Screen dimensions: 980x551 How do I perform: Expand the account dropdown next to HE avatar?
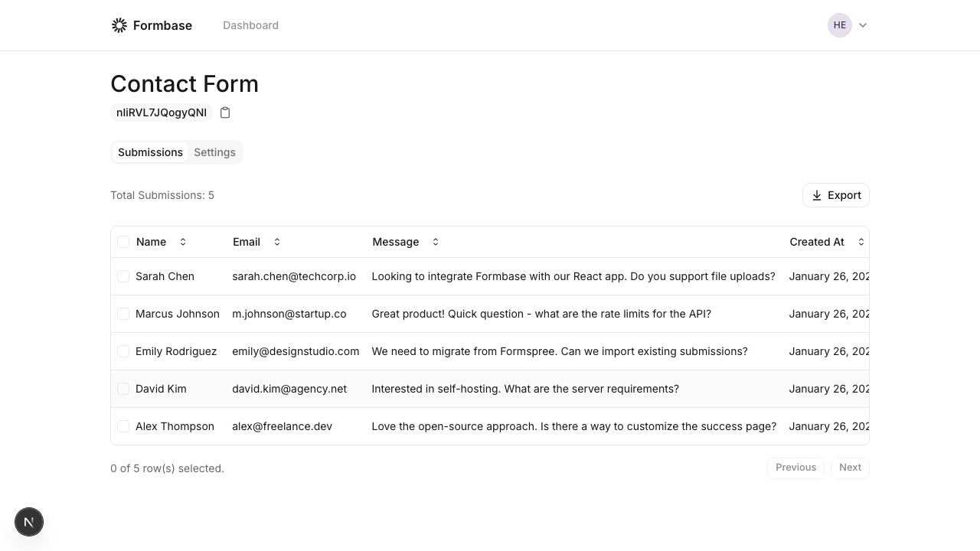point(863,24)
